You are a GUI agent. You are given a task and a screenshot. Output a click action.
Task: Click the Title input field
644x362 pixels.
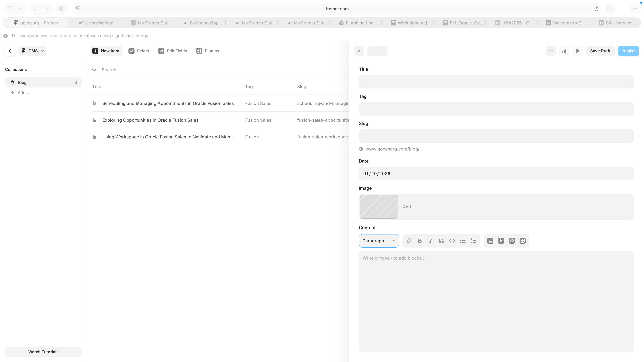(x=496, y=82)
